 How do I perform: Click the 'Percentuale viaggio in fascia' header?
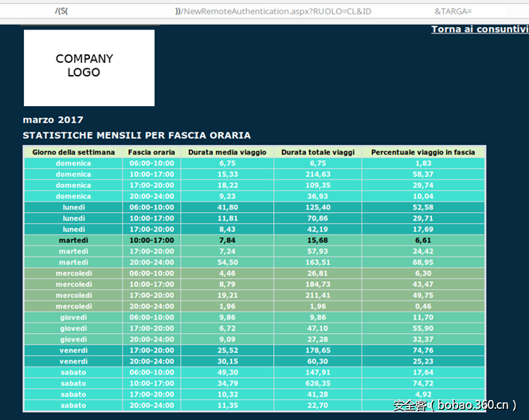tap(423, 152)
